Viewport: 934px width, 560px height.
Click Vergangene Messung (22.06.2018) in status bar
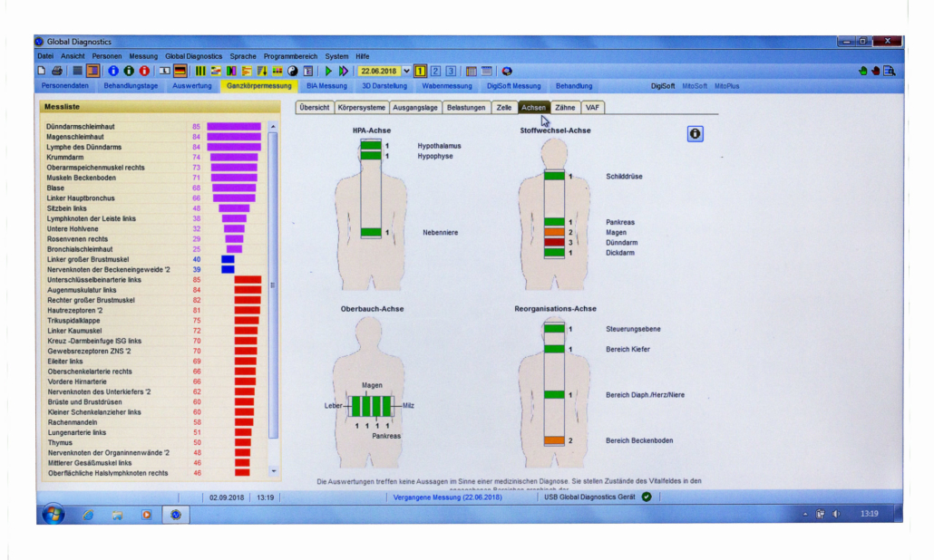(447, 497)
